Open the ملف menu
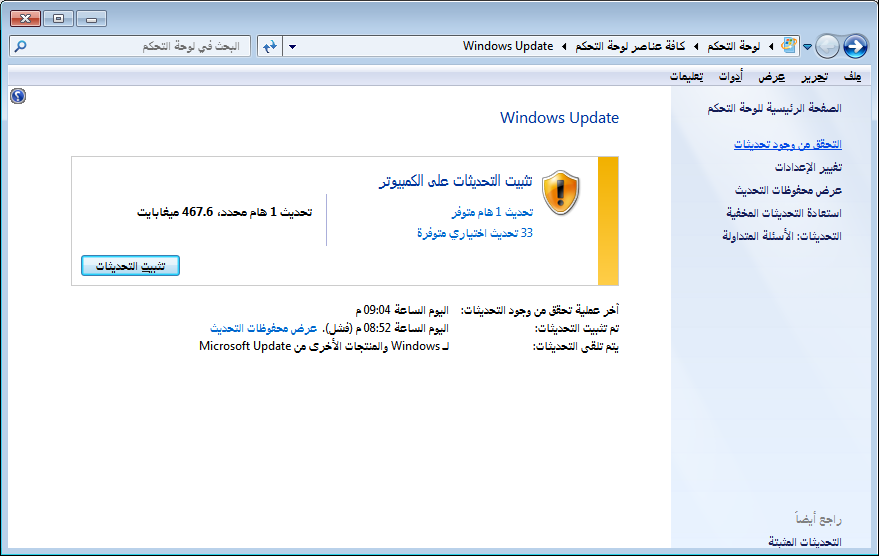Screen dimensions: 879x556 click(x=852, y=77)
